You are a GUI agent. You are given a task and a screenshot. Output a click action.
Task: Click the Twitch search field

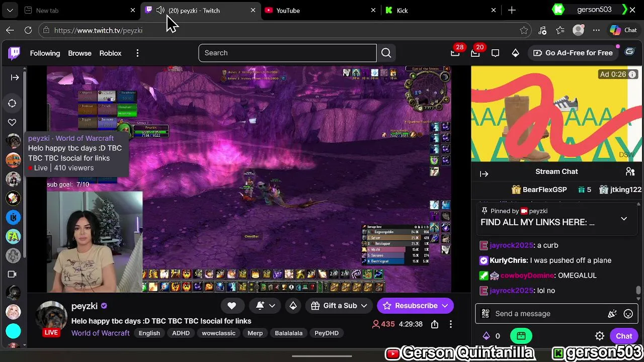(x=287, y=53)
